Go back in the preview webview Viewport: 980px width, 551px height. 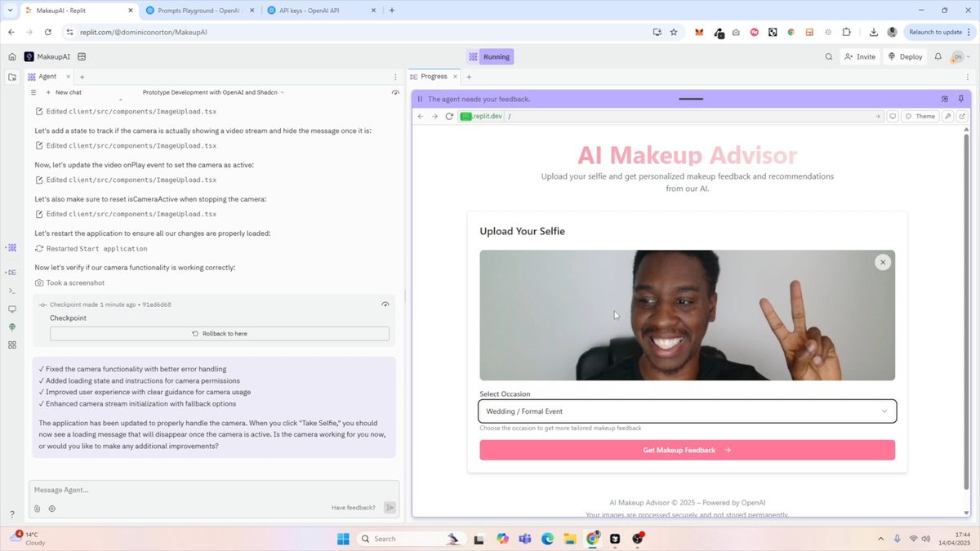[x=421, y=116]
